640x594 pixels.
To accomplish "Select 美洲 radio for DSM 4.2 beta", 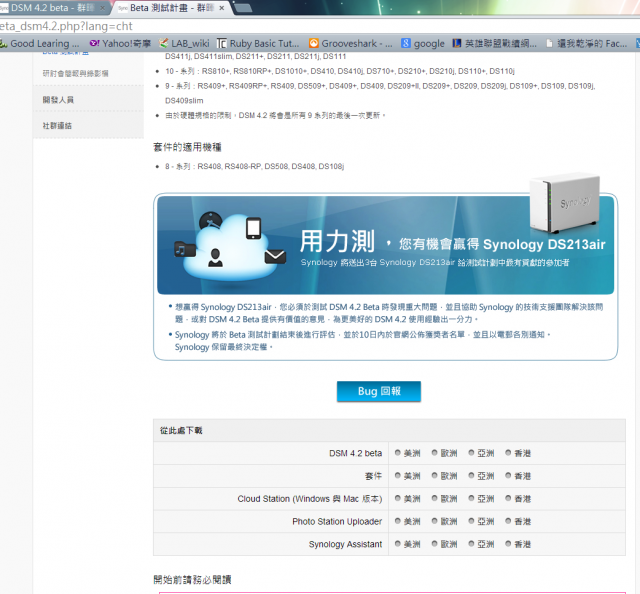I will tap(398, 453).
